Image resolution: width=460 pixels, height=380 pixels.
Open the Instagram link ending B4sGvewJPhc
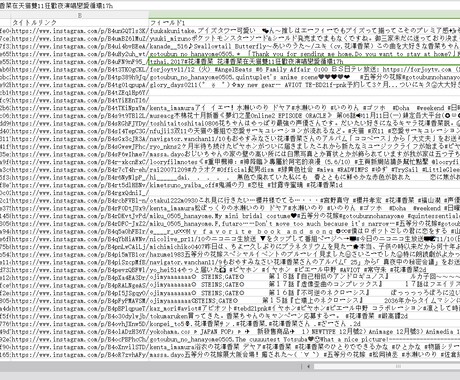click(80, 146)
